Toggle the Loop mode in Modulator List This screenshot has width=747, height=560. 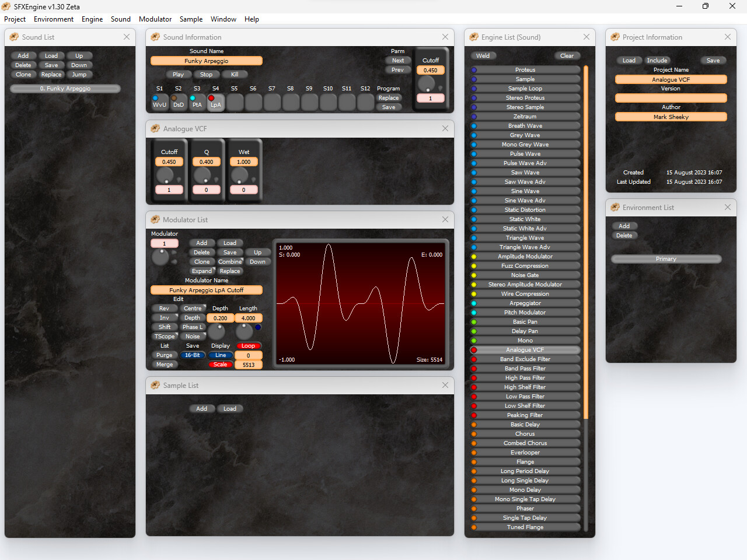[249, 345]
